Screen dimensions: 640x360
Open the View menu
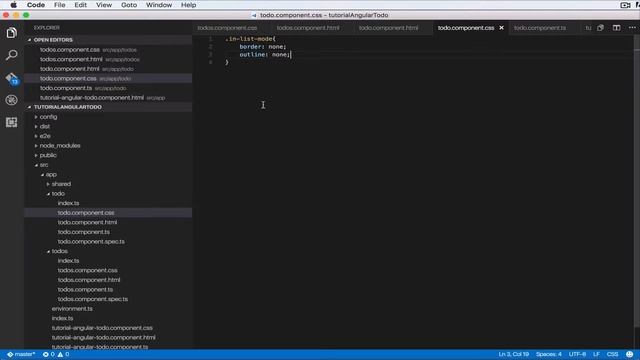(104, 5)
